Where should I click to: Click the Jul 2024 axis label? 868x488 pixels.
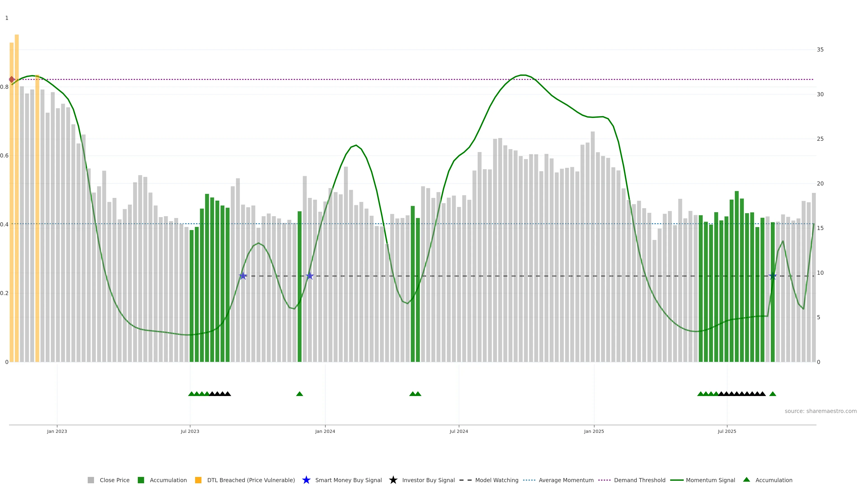(x=459, y=432)
